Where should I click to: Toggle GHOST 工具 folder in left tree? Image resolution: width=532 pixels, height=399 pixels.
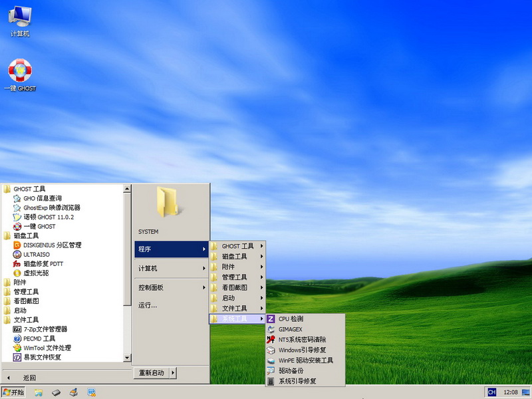pyautogui.click(x=25, y=189)
